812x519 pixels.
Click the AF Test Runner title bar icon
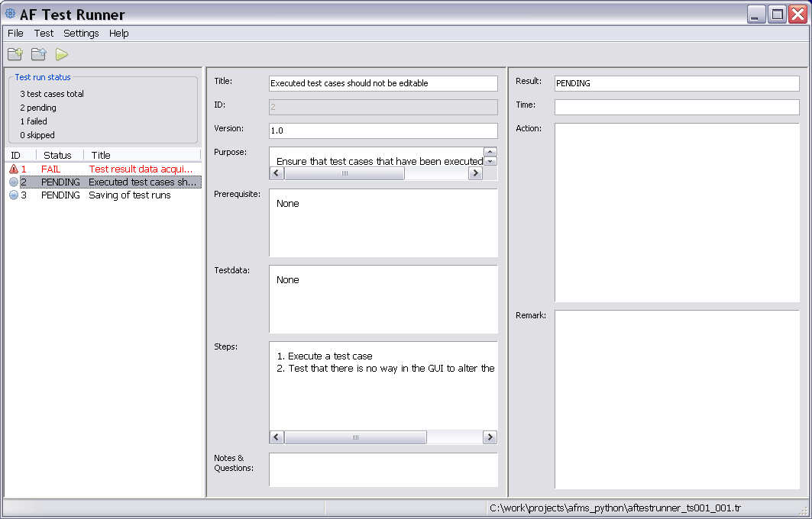pyautogui.click(x=10, y=13)
